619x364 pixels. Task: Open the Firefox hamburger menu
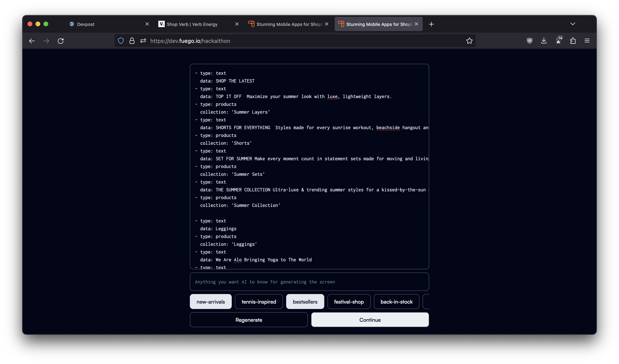pyautogui.click(x=587, y=41)
